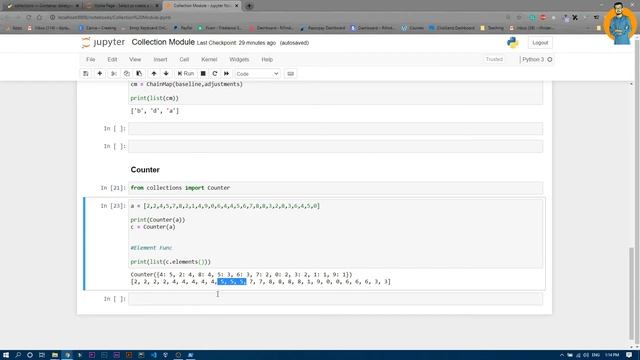Screen dimensions: 640x360
Task: Close the Collection Module browser tab
Action: coord(236,6)
